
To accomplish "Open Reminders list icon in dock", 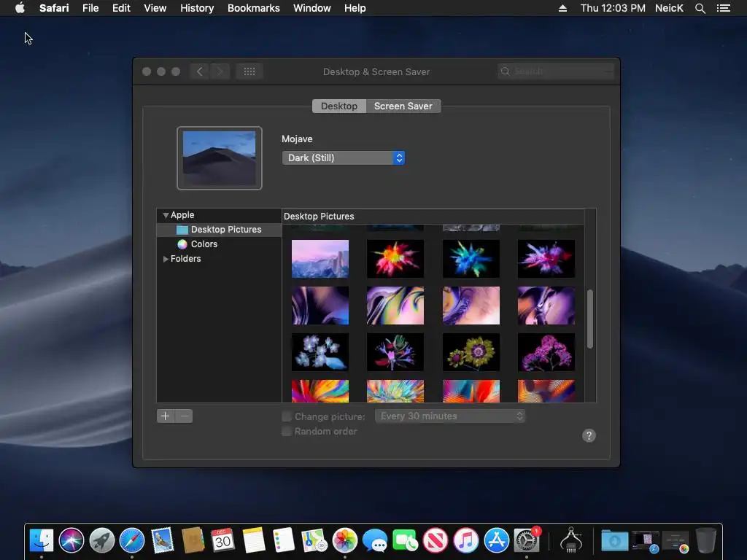I will [284, 540].
